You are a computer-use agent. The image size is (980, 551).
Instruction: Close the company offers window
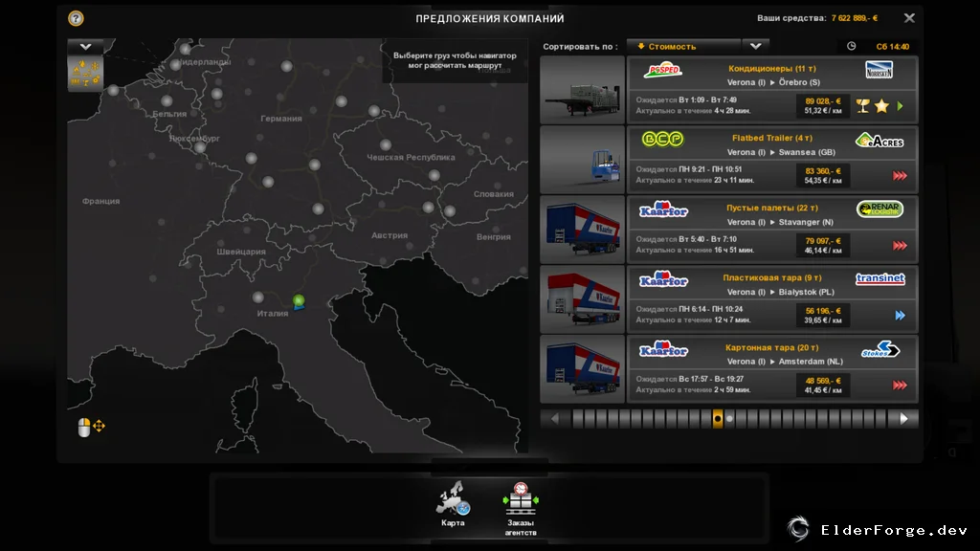[x=909, y=18]
